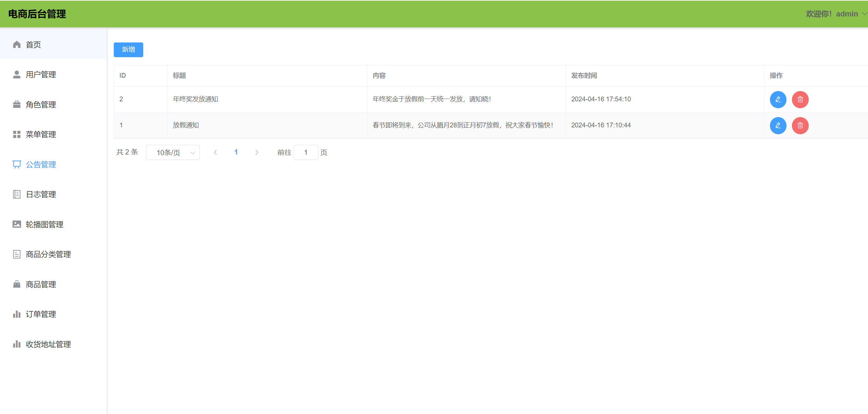The width and height of the screenshot is (868, 414).
Task: Click the bag icon next to 商品管理
Action: (x=16, y=284)
